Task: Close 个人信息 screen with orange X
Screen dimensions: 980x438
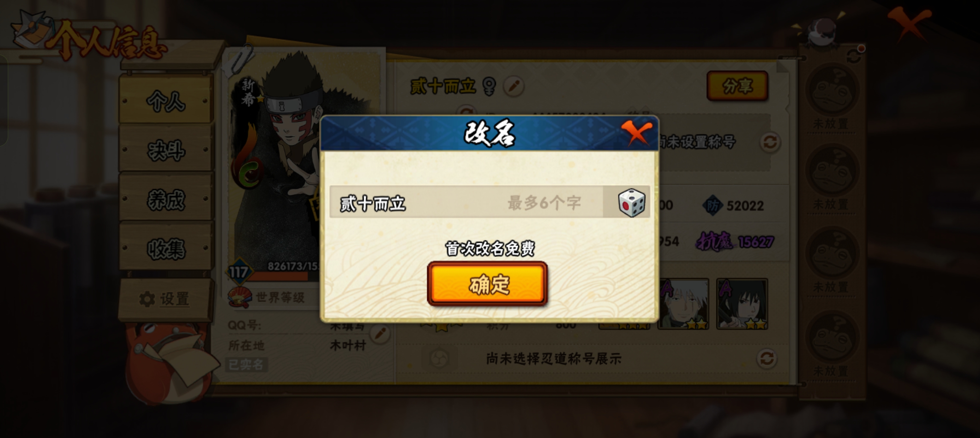Action: [909, 23]
